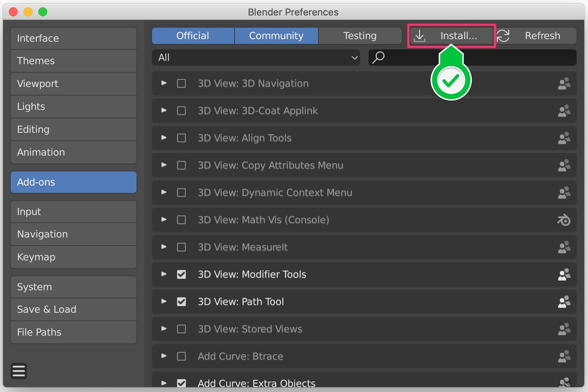Enable the Copy Attributes Menu checkbox

pyautogui.click(x=181, y=165)
